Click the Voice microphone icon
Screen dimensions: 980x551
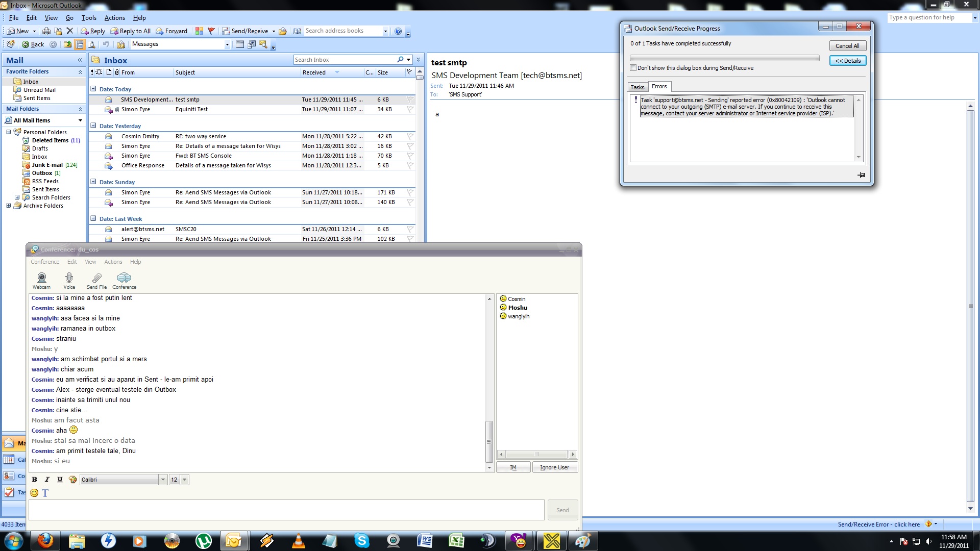pyautogui.click(x=69, y=278)
